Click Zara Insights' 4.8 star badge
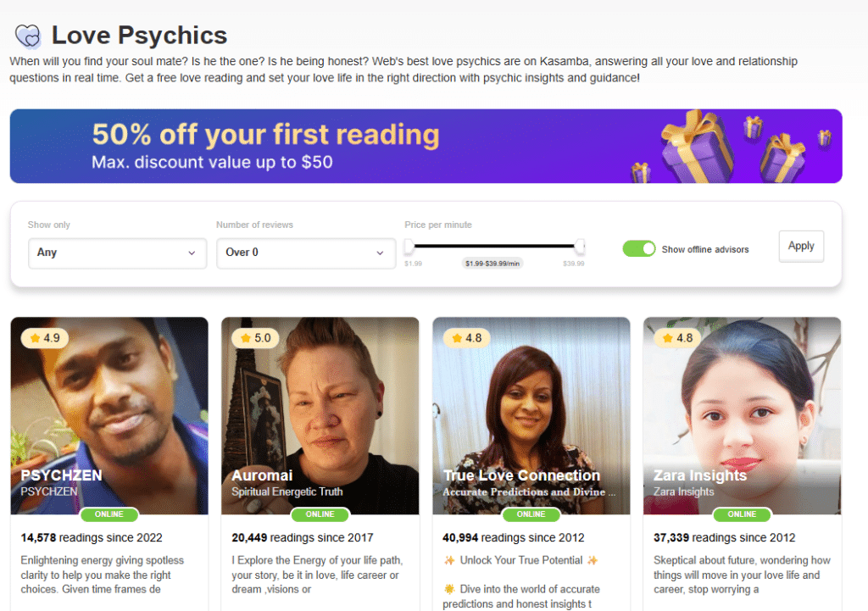Viewport: 868px width, 611px height. [x=677, y=338]
